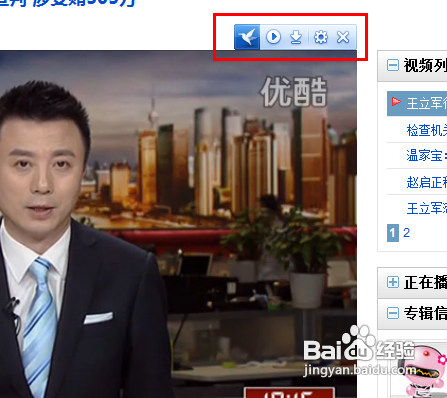Close the floating video toolbar with the X
The image size is (447, 398).
pos(343,37)
